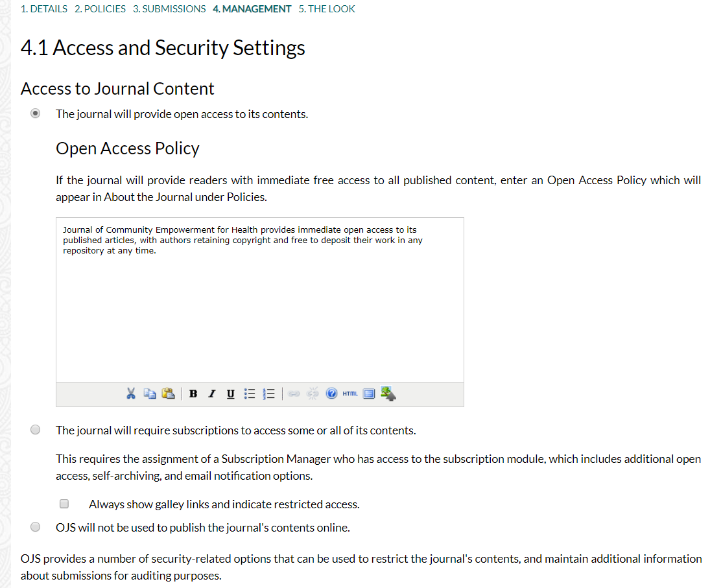Select open access radio button
710x588 pixels.
[x=35, y=113]
